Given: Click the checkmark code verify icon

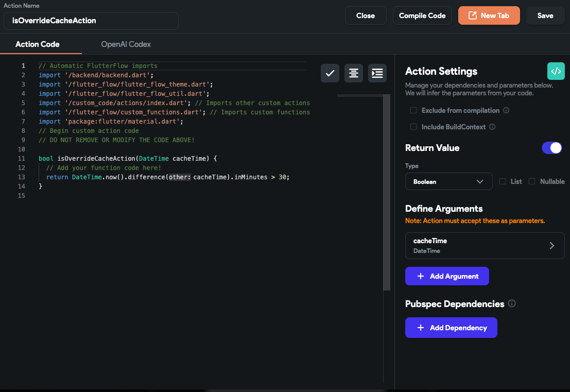Looking at the screenshot, I should (330, 73).
